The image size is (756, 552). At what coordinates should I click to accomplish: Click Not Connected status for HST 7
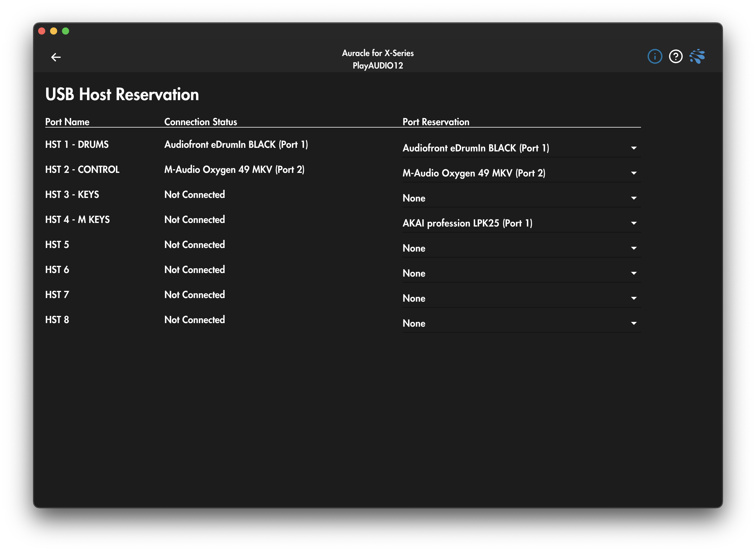[195, 295]
